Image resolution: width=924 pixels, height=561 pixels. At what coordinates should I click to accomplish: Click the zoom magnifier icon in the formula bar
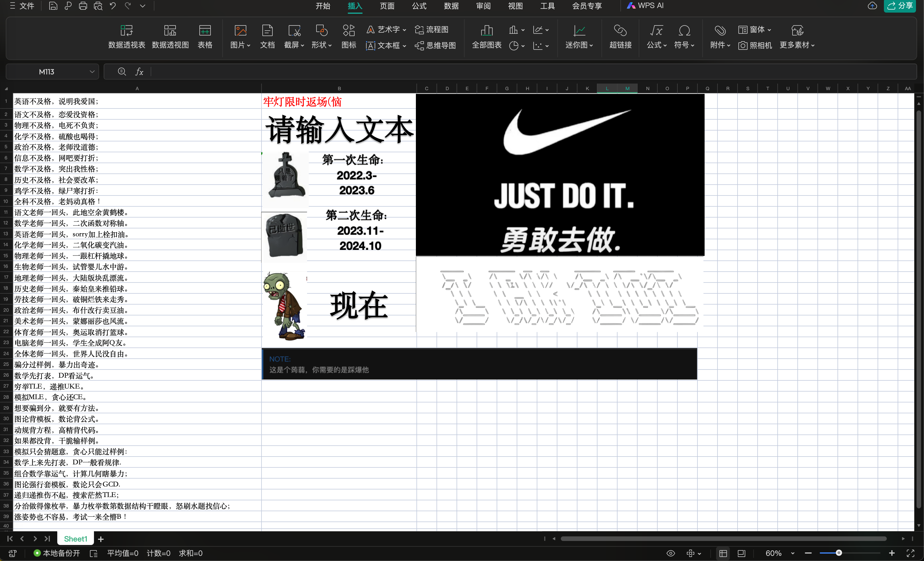122,71
